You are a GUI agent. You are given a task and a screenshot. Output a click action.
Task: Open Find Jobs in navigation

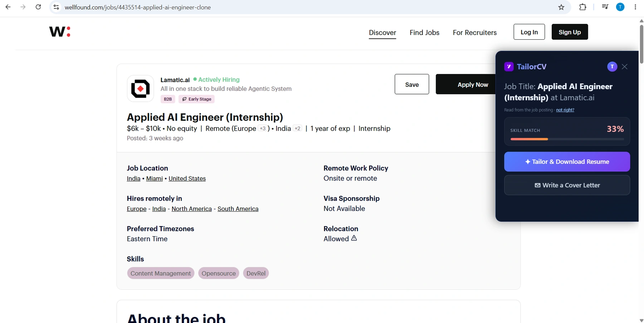pos(424,33)
